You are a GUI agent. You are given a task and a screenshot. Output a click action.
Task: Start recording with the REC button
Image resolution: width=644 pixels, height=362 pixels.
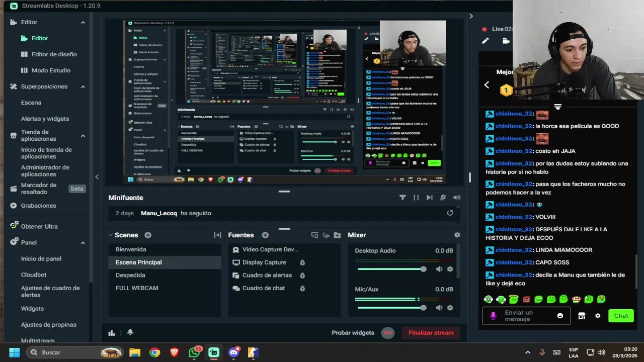387,333
